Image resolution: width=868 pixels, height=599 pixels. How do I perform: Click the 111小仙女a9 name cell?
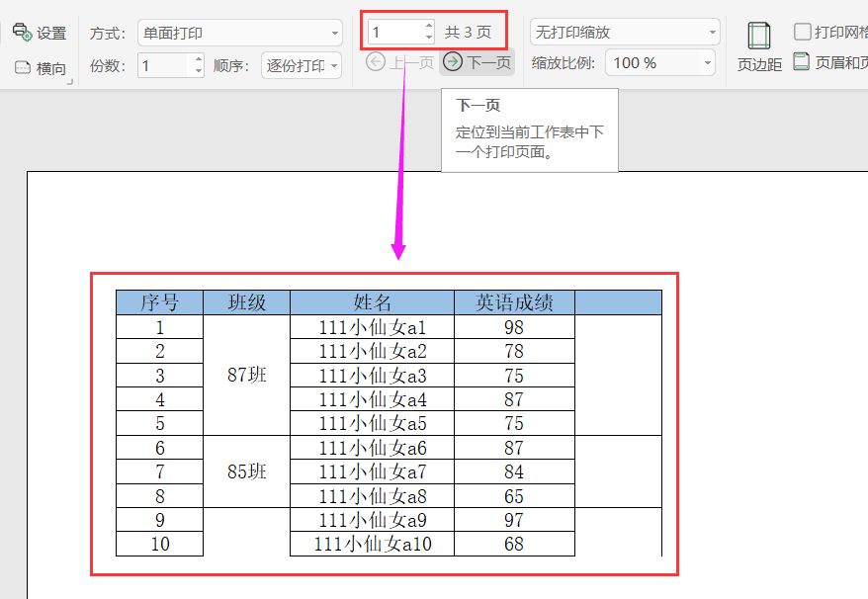click(x=372, y=520)
